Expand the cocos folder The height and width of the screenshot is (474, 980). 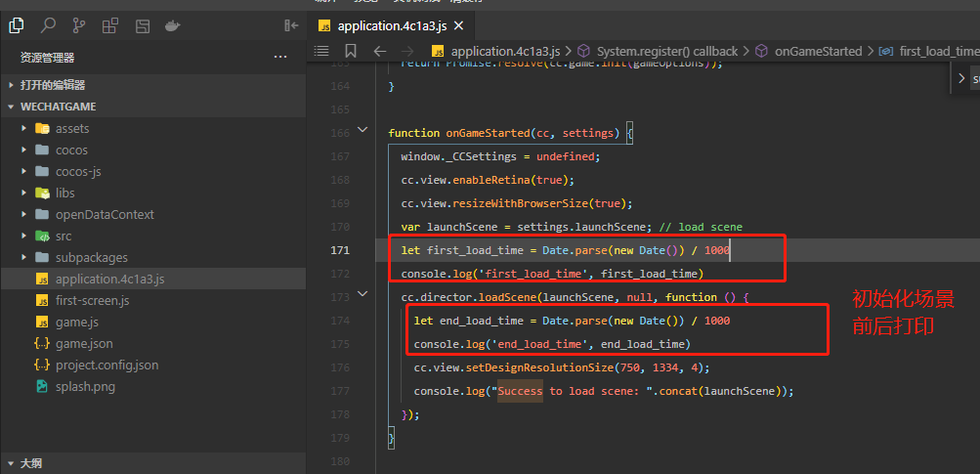153,151
